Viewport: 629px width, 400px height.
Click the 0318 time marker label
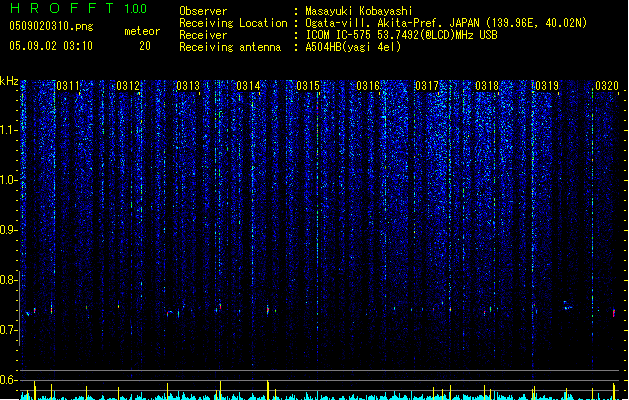pyautogui.click(x=487, y=86)
